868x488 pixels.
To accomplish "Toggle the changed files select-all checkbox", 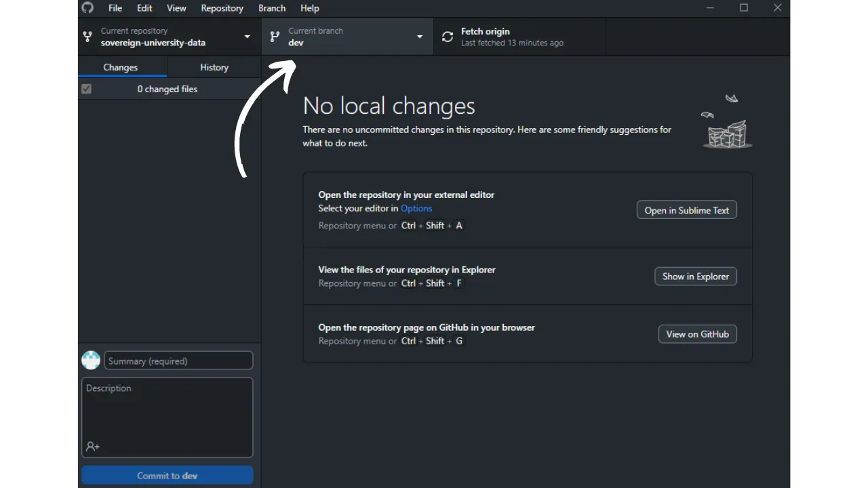I will pyautogui.click(x=86, y=89).
